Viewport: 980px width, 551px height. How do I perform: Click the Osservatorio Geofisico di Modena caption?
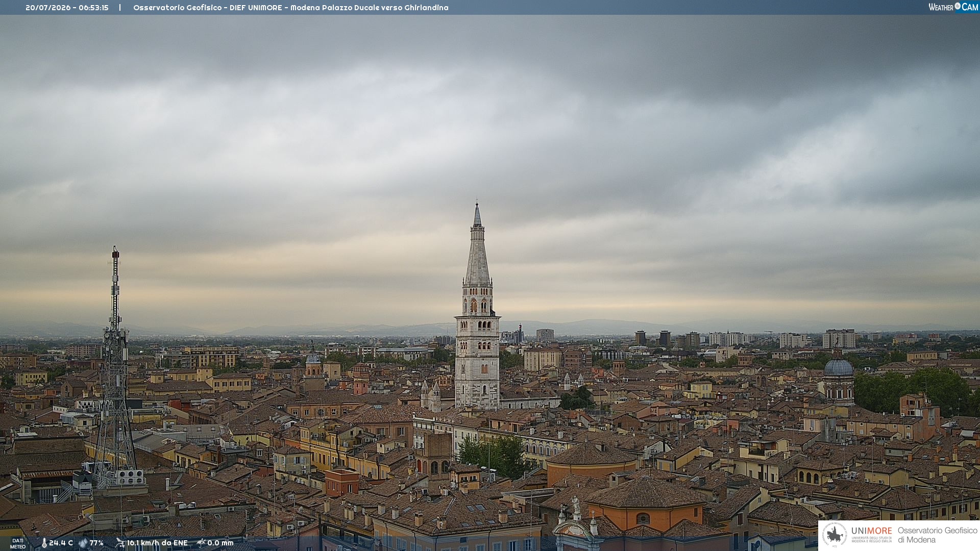tap(938, 535)
